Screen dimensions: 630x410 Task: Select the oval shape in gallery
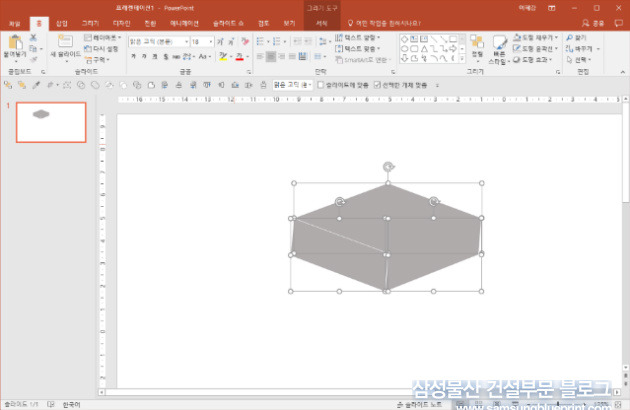pyautogui.click(x=405, y=49)
